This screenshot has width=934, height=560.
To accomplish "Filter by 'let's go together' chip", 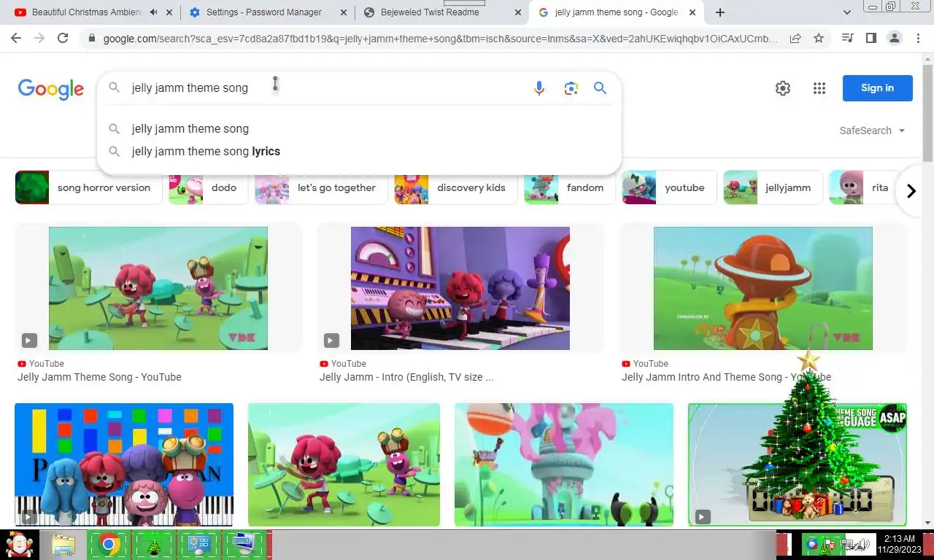I will pyautogui.click(x=320, y=187).
